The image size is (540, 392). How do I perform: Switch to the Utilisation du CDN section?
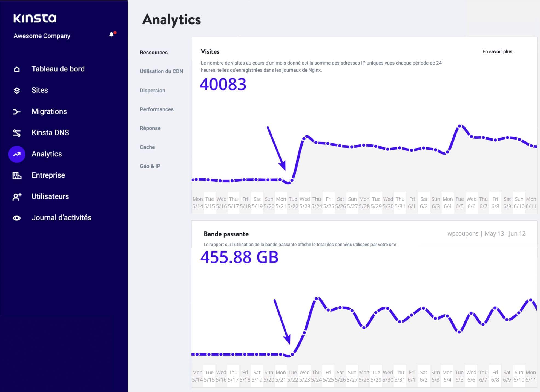point(161,71)
